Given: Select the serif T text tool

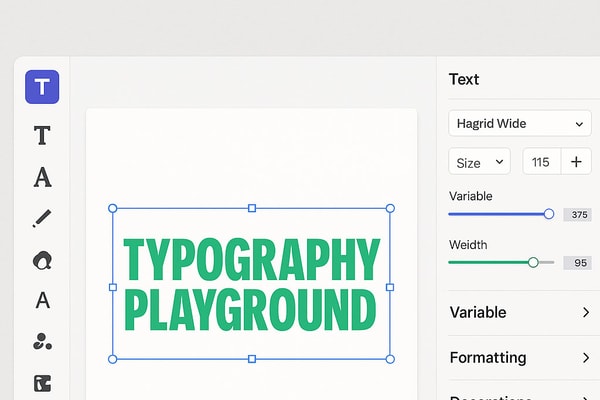Looking at the screenshot, I should (42, 136).
